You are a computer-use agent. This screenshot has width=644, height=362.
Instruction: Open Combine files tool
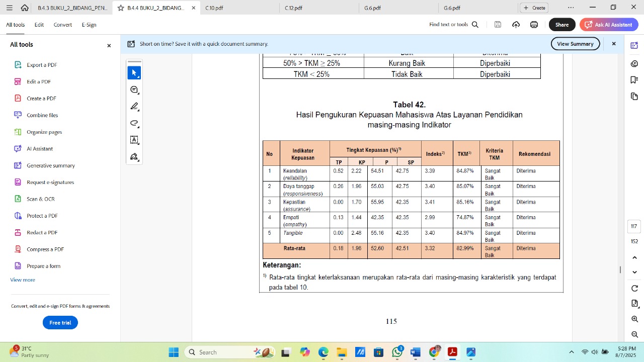tap(42, 115)
